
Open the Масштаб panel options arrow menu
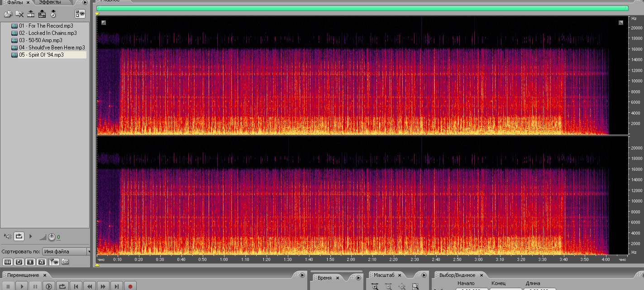pos(424,275)
